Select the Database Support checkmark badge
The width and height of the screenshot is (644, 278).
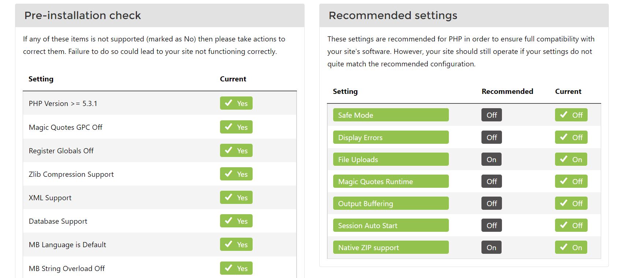coord(236,221)
